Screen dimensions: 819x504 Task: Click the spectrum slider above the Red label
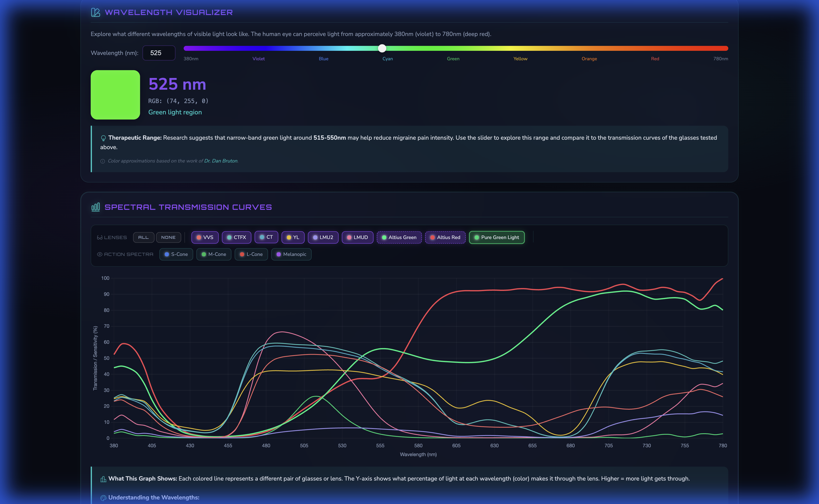(x=655, y=48)
